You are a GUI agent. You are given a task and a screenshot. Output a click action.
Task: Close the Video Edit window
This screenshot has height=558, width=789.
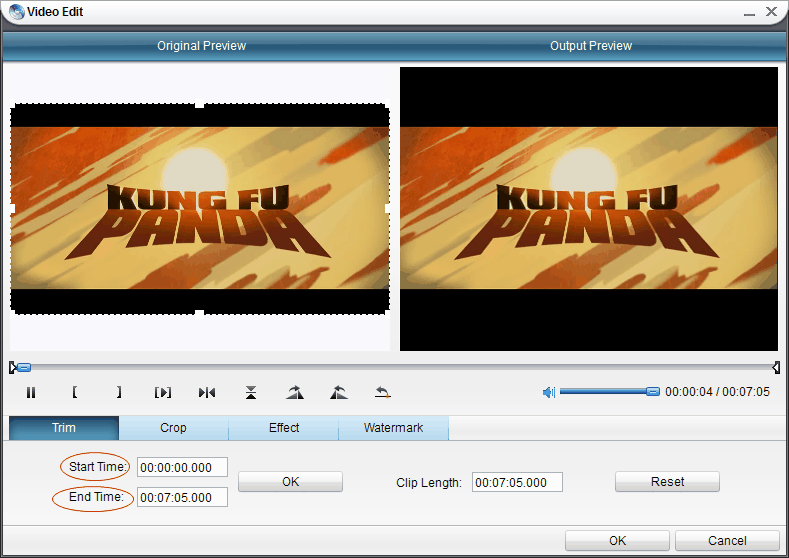click(771, 12)
